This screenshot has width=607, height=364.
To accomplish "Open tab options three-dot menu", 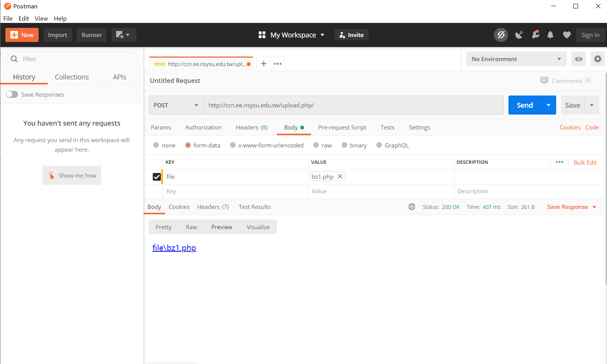I will coord(278,64).
